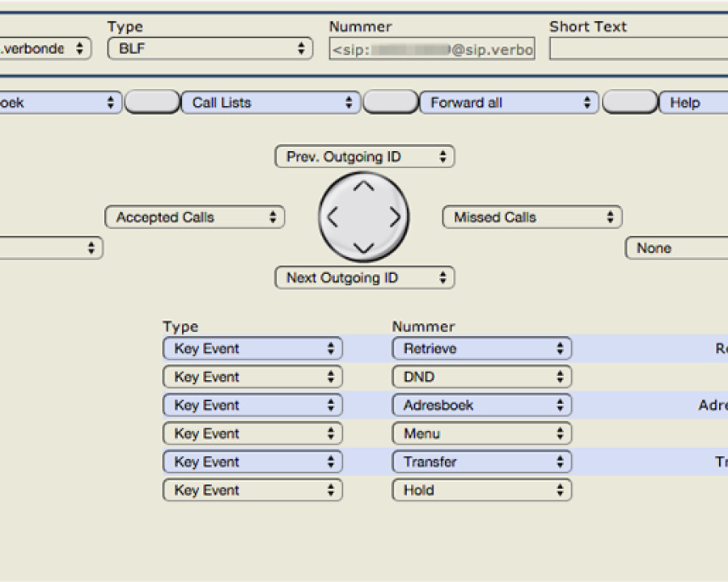Open the Key Event dropdown beside Transfer
Screen dimensions: 728x582
click(252, 462)
